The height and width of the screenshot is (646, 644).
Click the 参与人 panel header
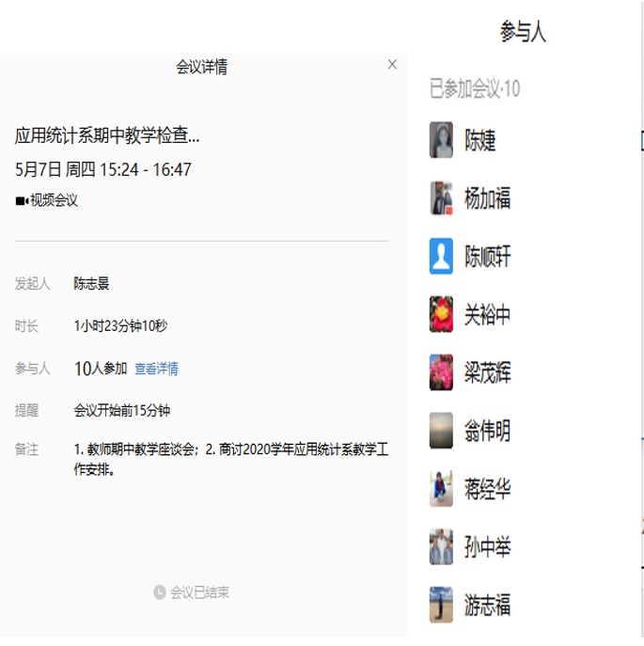523,33
